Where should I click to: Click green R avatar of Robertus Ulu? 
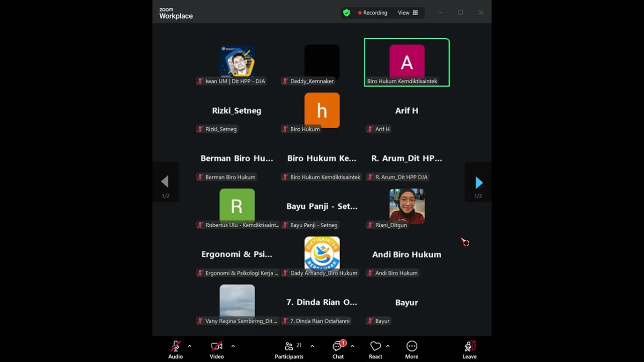tap(237, 205)
